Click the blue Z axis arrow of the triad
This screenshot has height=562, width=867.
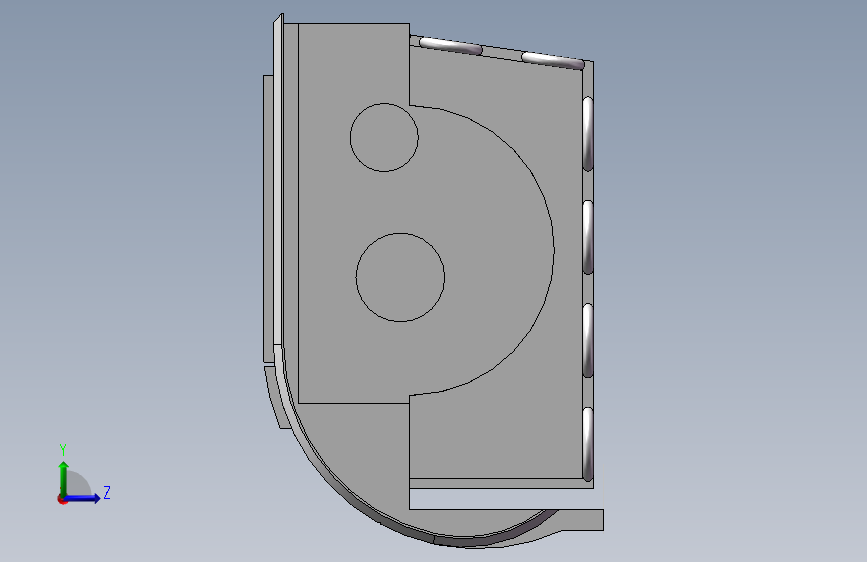click(82, 498)
